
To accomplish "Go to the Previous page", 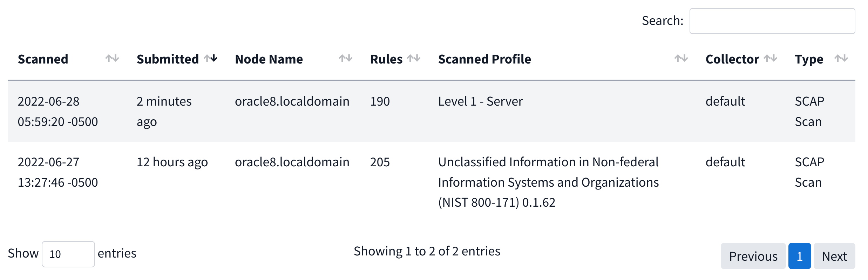I will pos(753,256).
